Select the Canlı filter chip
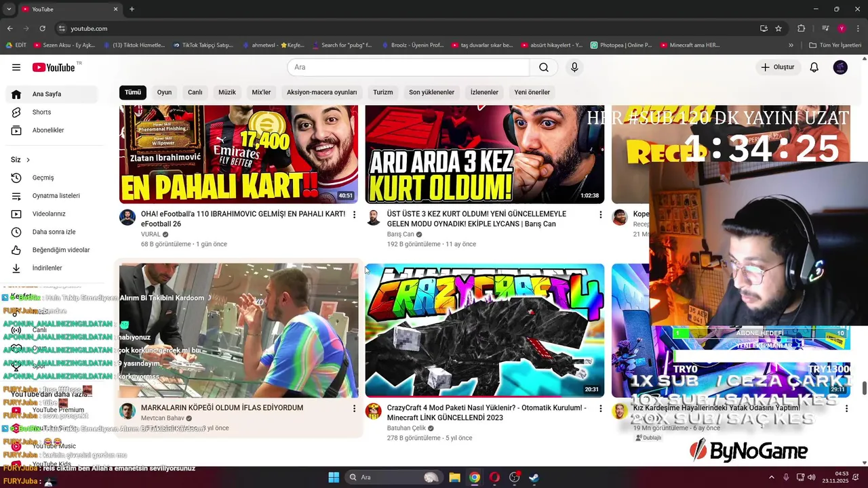The width and height of the screenshot is (868, 488). point(195,92)
